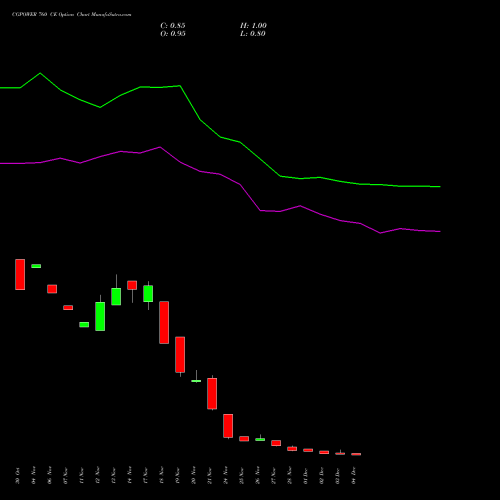Click the open value O: 0.95
Image resolution: width=500 pixels, height=500 pixels.
[173, 34]
